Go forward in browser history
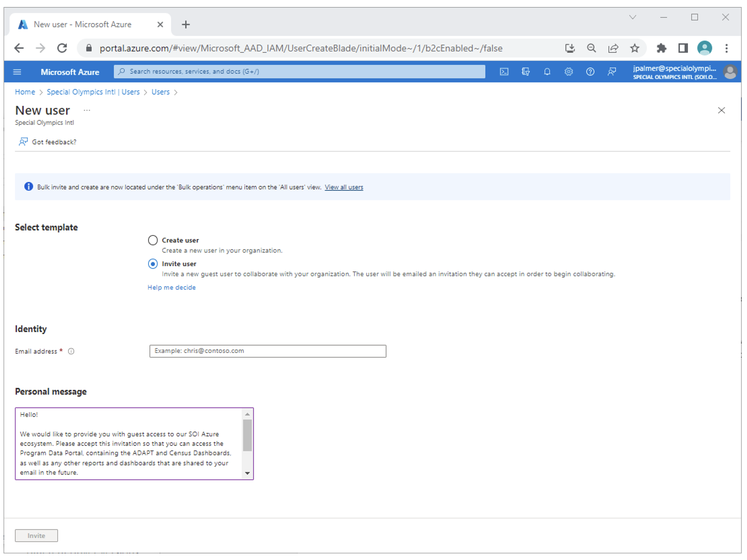The image size is (747, 560). (x=40, y=48)
